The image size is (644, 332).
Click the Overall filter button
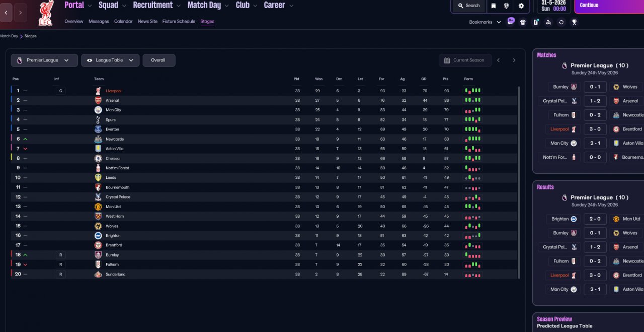(x=159, y=60)
